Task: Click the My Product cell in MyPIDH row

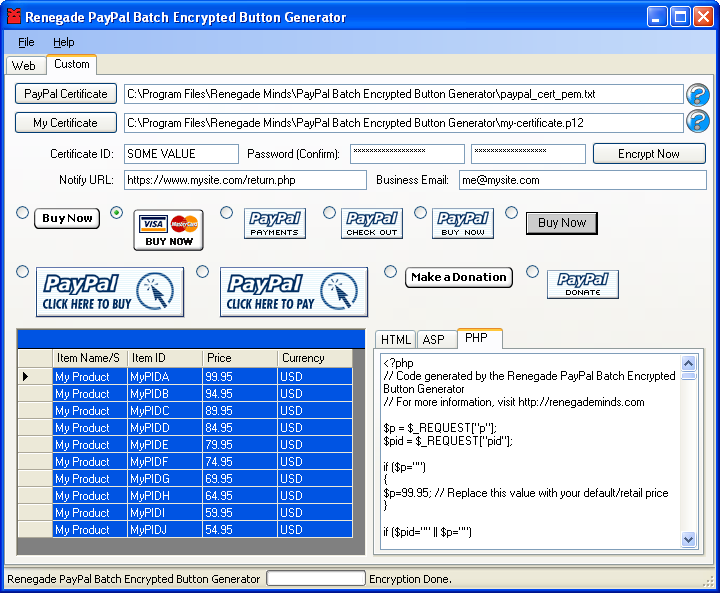Action: coord(90,496)
